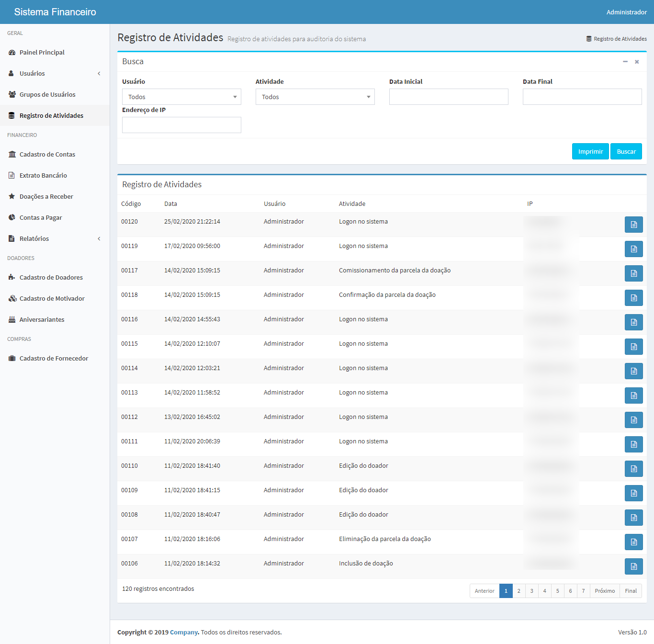Click the Aniversariantes cake icon

pos(12,319)
